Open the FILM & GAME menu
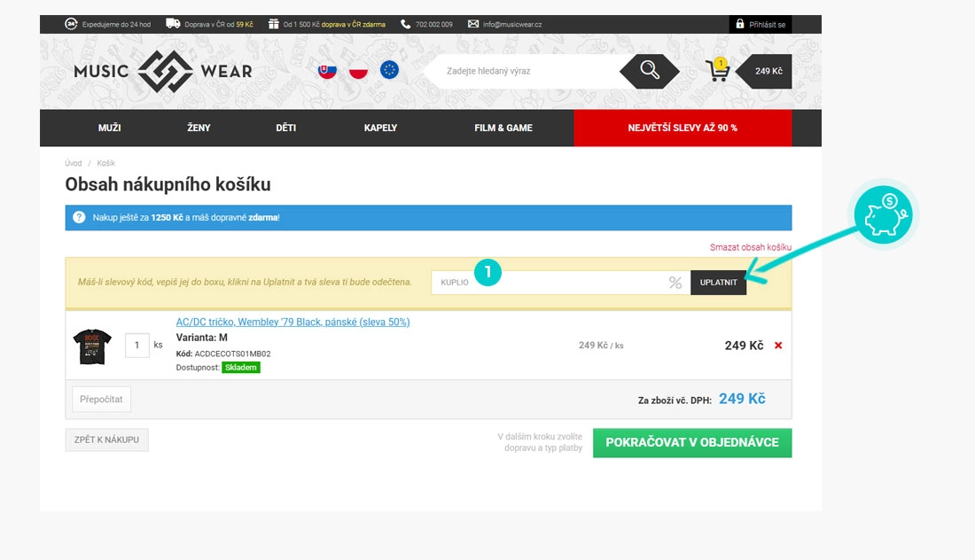This screenshot has height=560, width=975. pos(503,128)
